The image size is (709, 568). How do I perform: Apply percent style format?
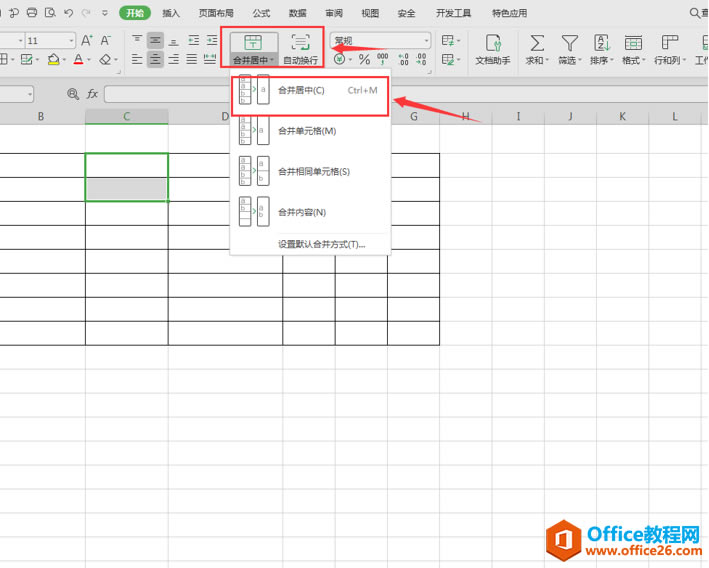(364, 59)
